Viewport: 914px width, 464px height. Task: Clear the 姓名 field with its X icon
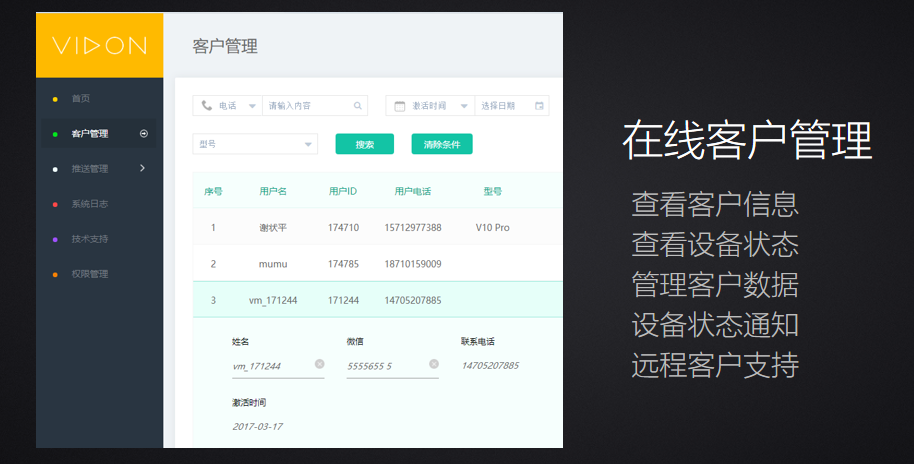coord(319,364)
